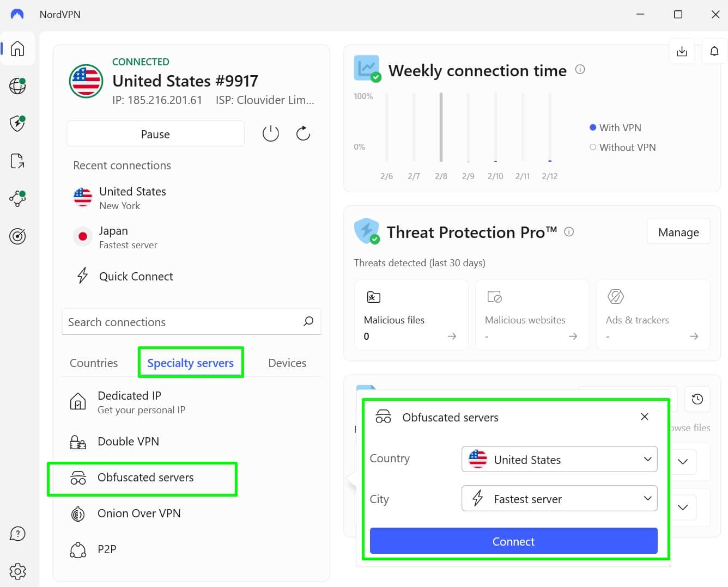
Task: Open the Dark Web Monitor target icon
Action: [17, 236]
